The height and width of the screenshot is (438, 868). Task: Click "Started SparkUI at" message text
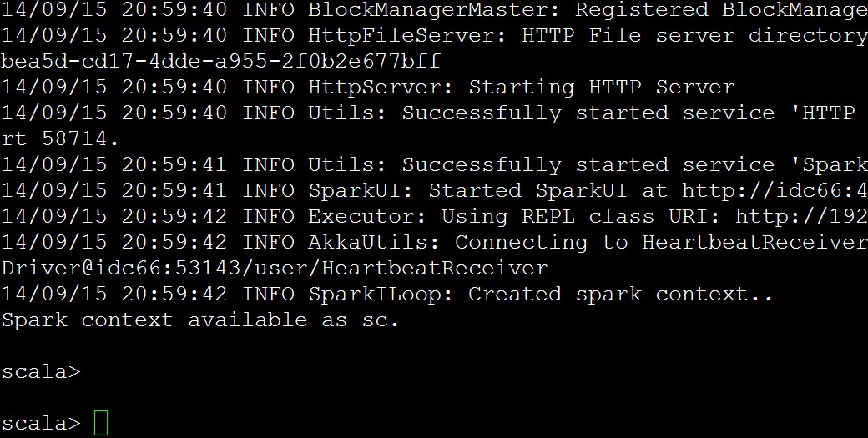[547, 190]
